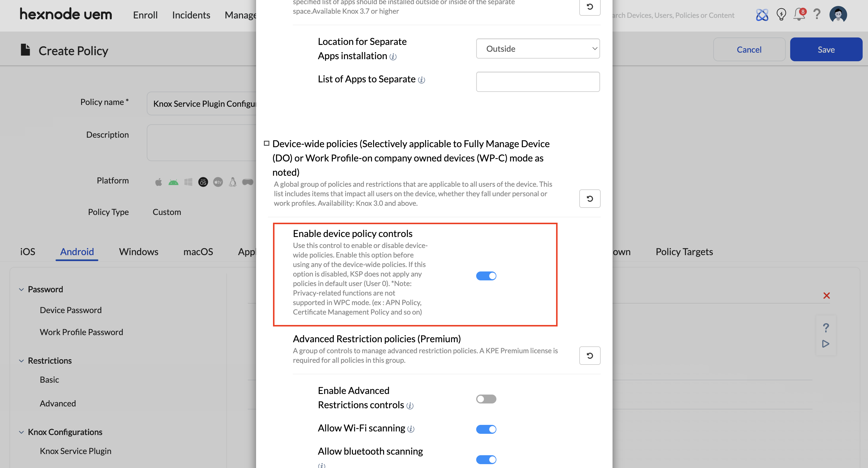This screenshot has width=868, height=468.
Task: Switch to the Android tab
Action: tap(77, 252)
